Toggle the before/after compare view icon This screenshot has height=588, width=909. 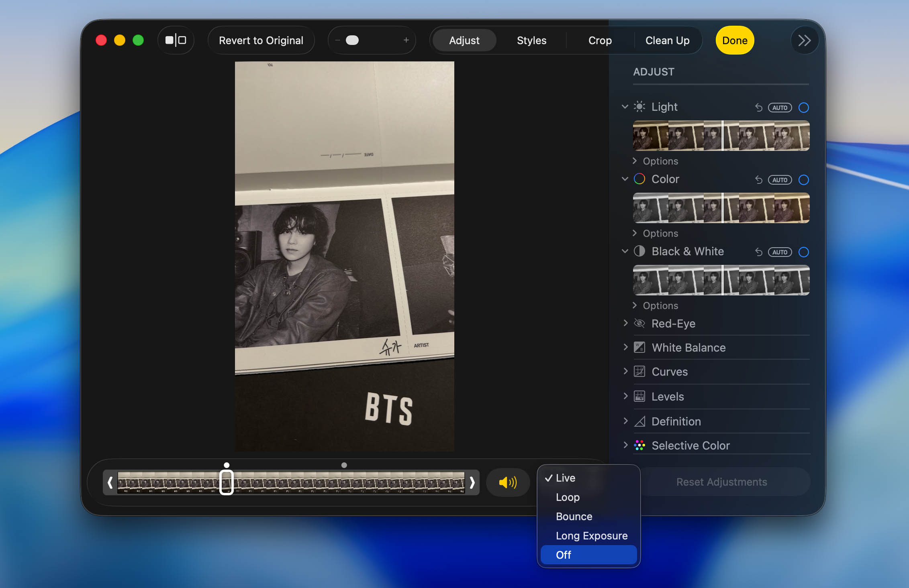[x=176, y=40]
